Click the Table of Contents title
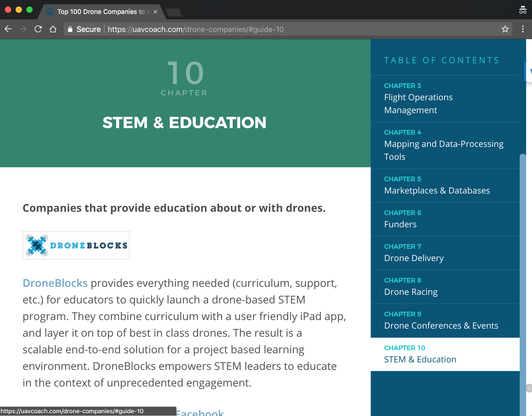Image resolution: width=532 pixels, height=416 pixels. [442, 60]
